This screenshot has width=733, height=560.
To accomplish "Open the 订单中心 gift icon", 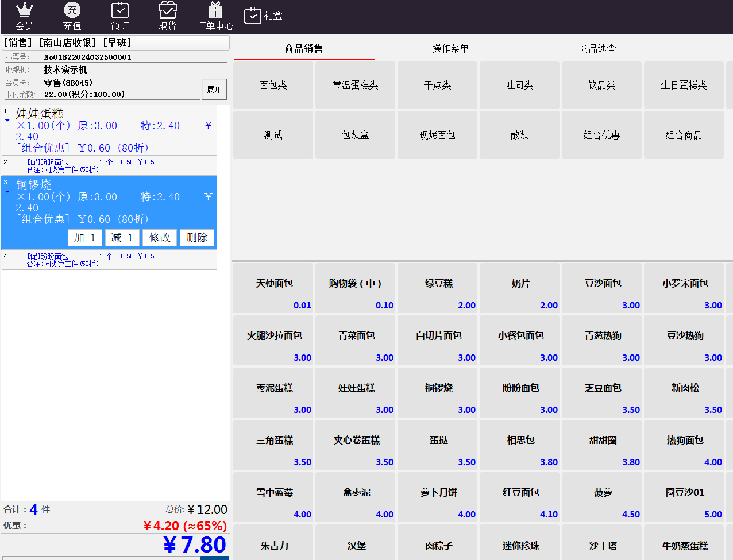I will [x=215, y=10].
